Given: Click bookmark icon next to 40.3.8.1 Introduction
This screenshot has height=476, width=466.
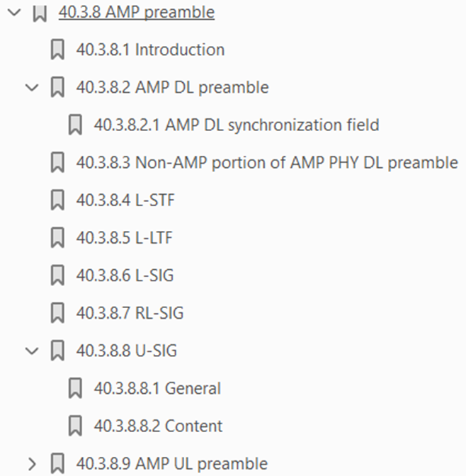Looking at the screenshot, I should point(58,50).
